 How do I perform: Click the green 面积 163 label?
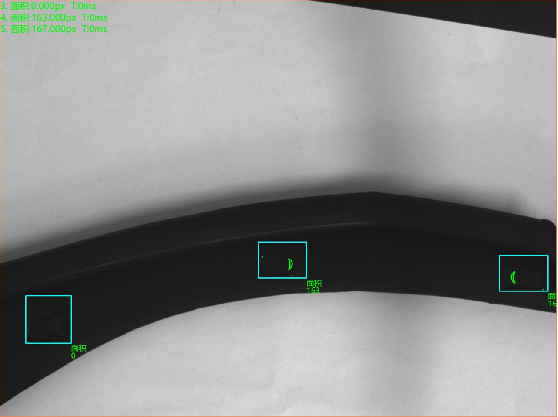point(314,286)
